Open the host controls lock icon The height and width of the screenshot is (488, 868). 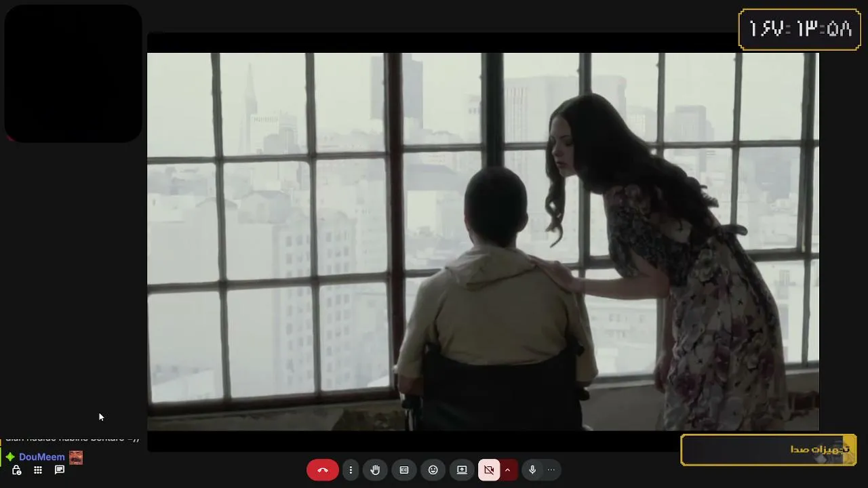click(x=17, y=470)
